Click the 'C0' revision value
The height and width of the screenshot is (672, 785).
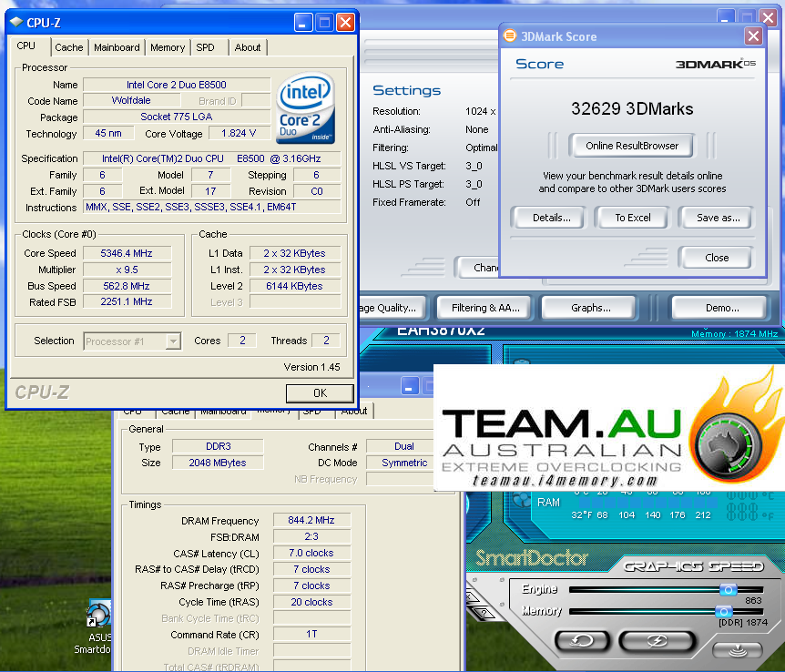pos(316,191)
